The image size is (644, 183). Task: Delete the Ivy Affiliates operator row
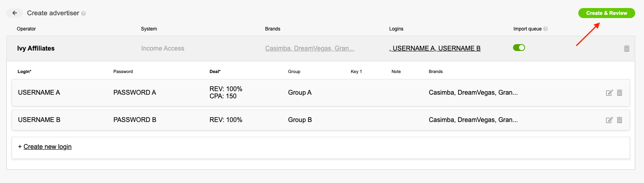(627, 49)
